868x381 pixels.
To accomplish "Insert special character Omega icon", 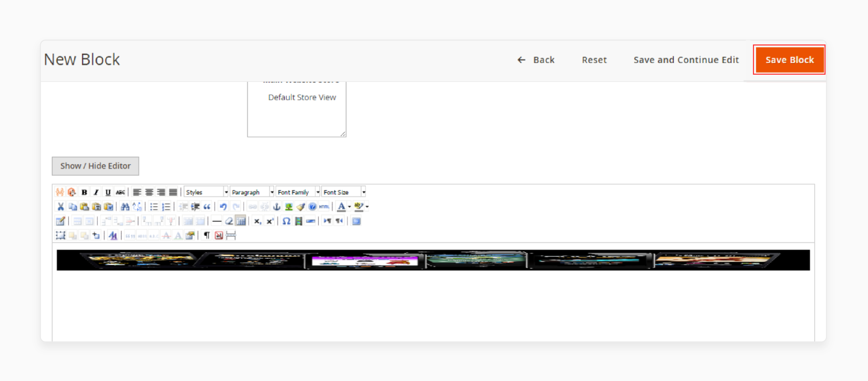I will click(287, 221).
